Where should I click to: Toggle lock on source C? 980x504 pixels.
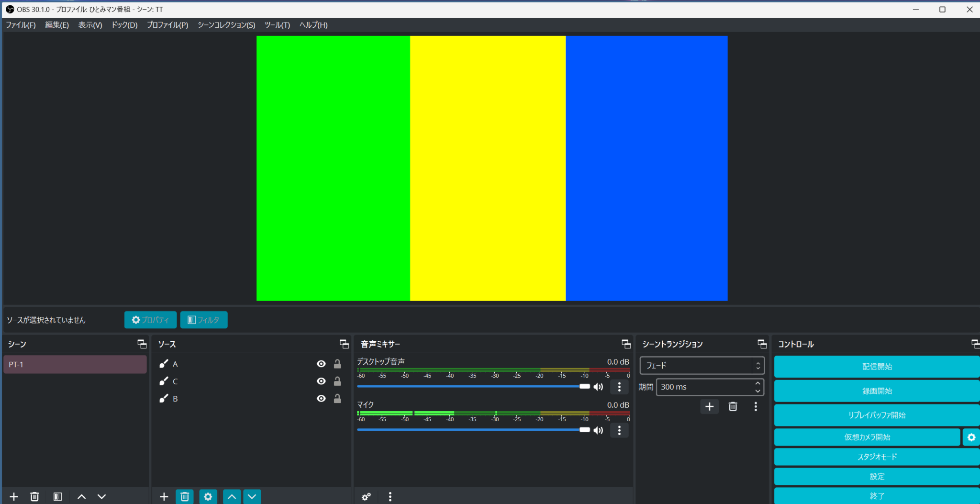click(337, 381)
